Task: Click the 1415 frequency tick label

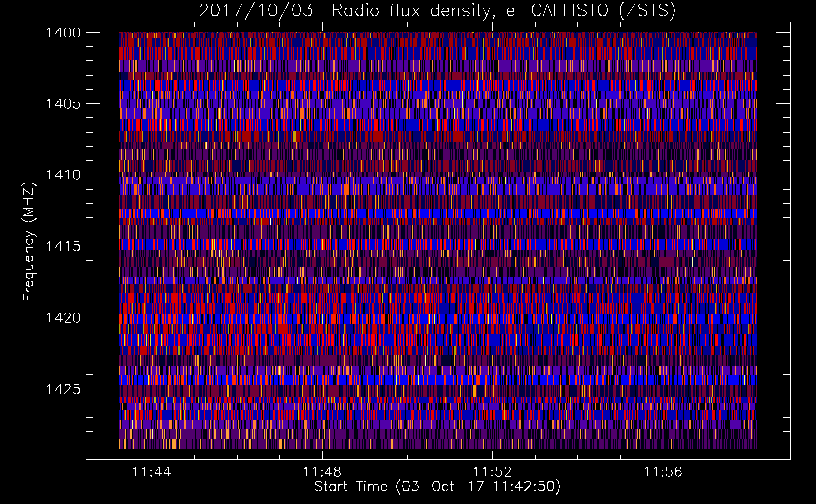Action: 63,246
